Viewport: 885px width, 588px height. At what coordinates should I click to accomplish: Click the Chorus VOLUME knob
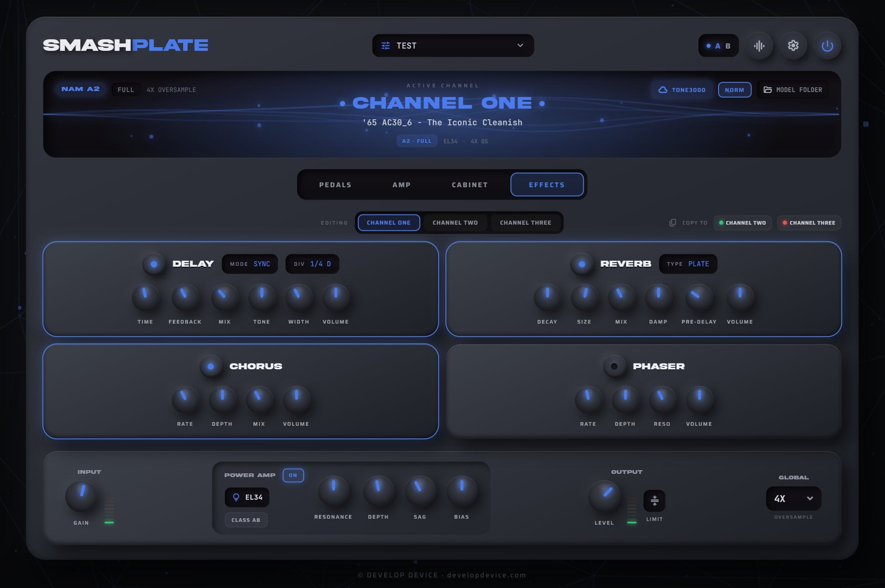[296, 400]
